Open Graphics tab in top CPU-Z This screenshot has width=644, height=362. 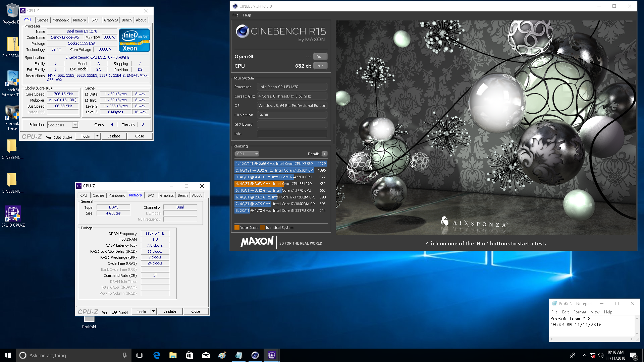pyautogui.click(x=111, y=20)
